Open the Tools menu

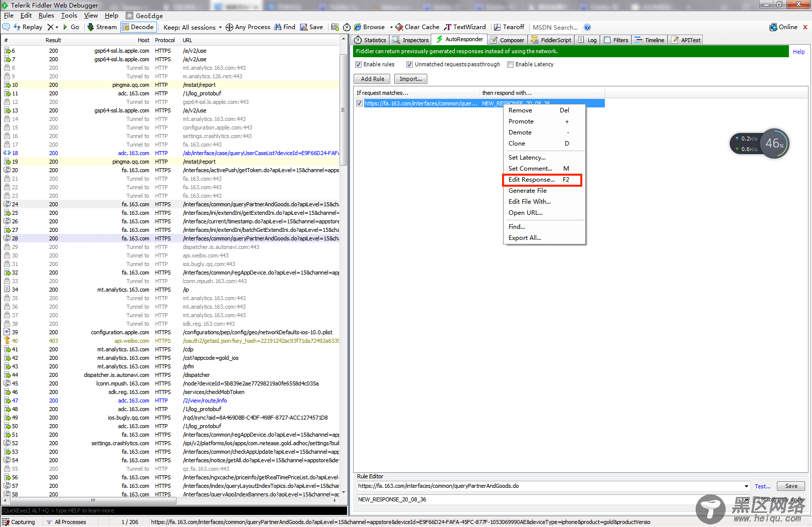coord(69,16)
